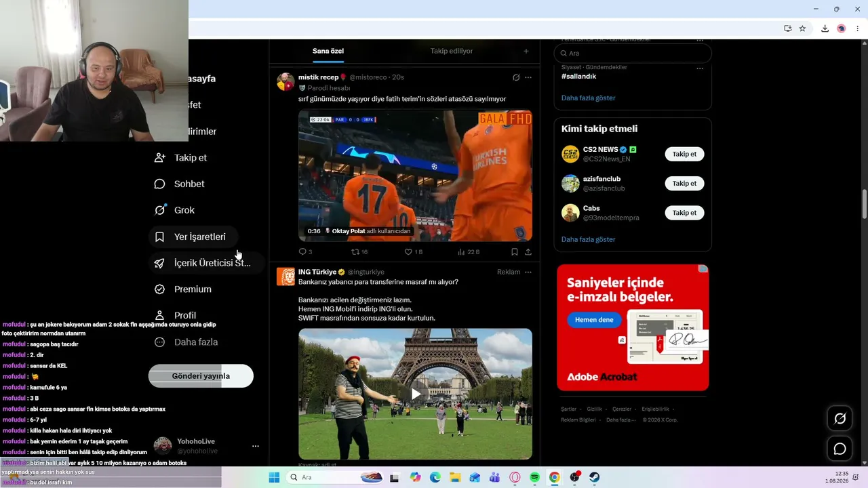Open Chrome downloads

coord(825,28)
